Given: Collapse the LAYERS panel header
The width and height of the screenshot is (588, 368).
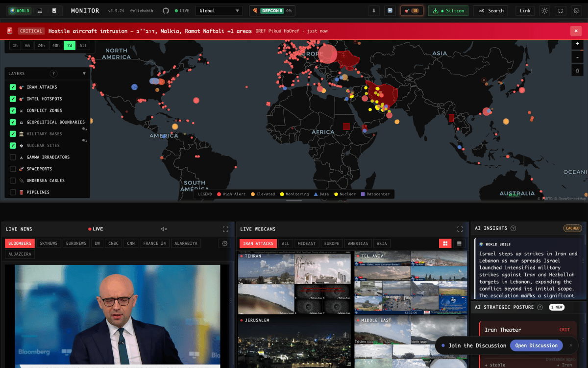Looking at the screenshot, I should [85, 73].
